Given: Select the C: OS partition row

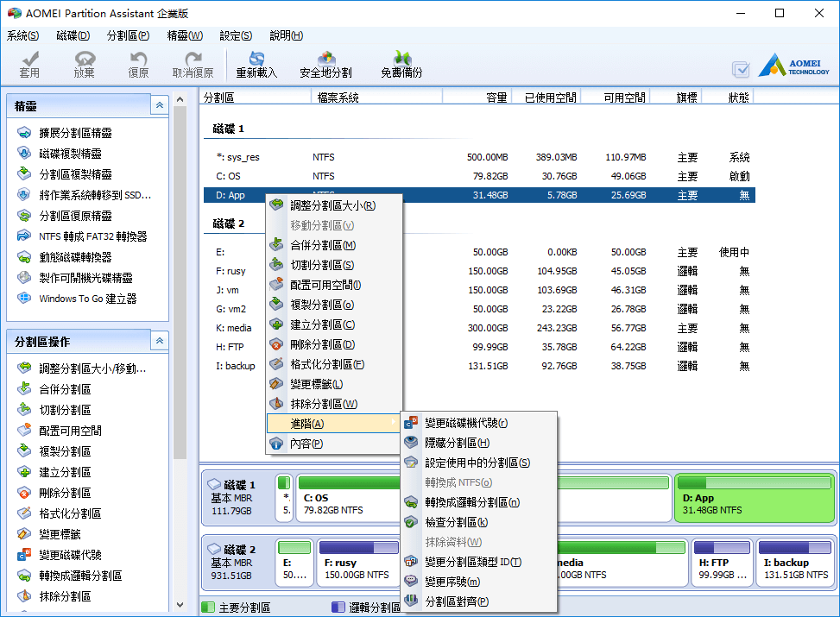Looking at the screenshot, I should click(479, 176).
